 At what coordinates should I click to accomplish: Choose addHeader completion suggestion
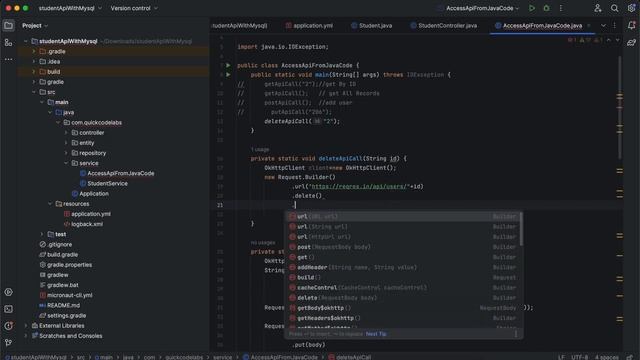click(403, 267)
